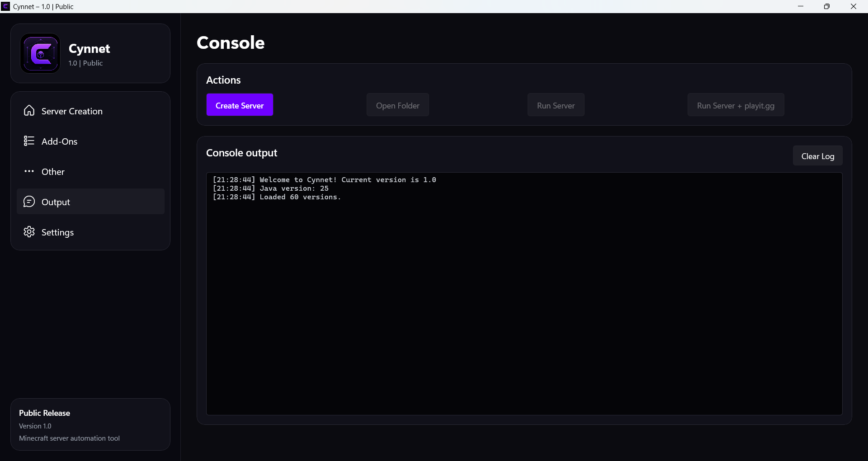Click the Output chat bubble icon

tap(29, 202)
